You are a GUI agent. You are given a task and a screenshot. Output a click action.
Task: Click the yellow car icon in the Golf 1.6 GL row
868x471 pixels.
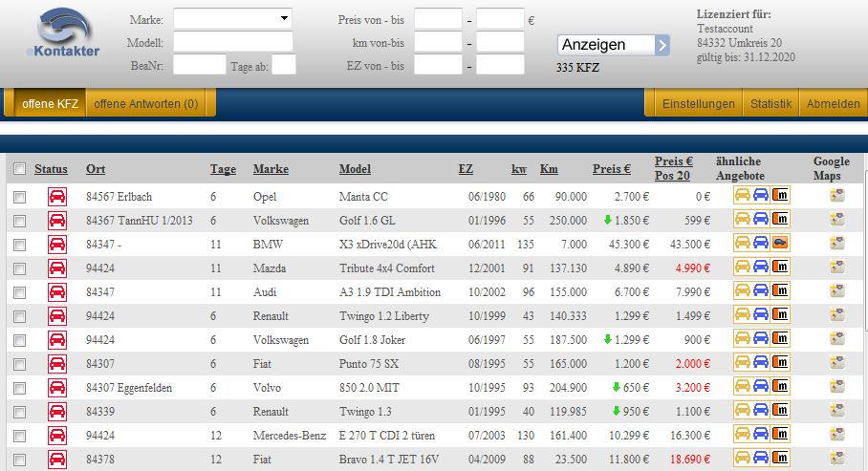743,219
